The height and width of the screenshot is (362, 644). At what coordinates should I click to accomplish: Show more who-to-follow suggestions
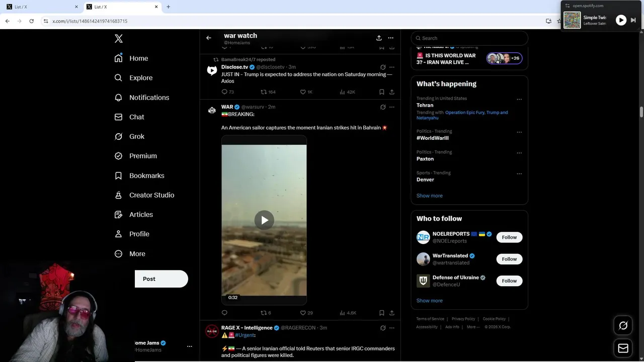pyautogui.click(x=430, y=301)
